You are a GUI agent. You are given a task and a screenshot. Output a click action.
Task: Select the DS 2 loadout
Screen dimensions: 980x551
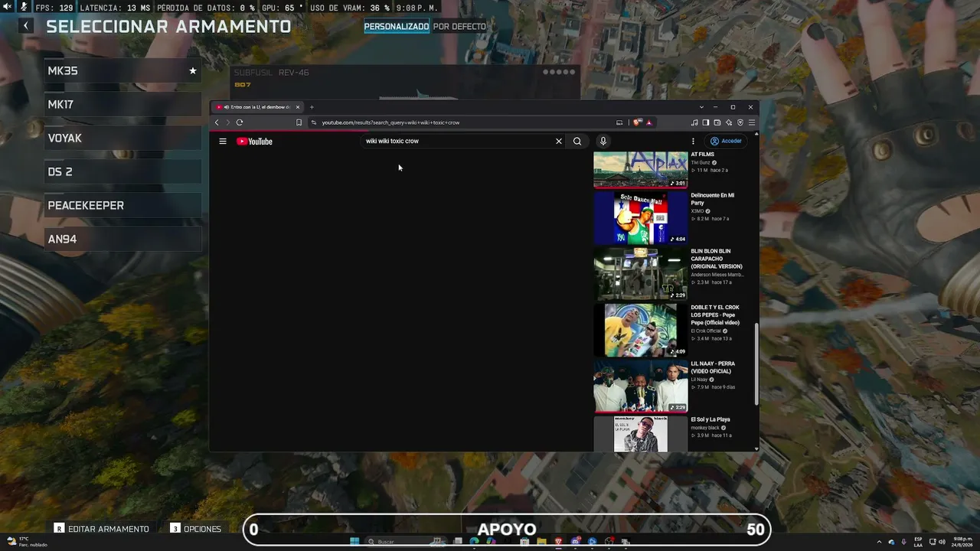(x=122, y=171)
